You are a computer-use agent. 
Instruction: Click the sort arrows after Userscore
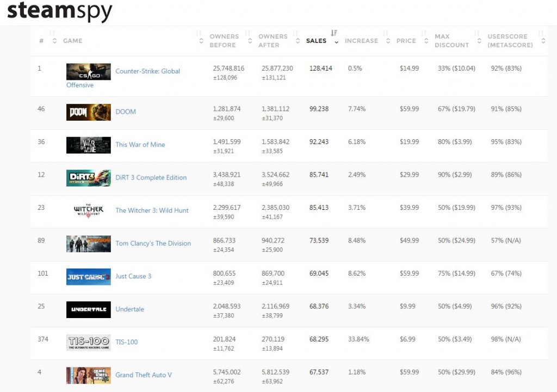[x=543, y=41]
